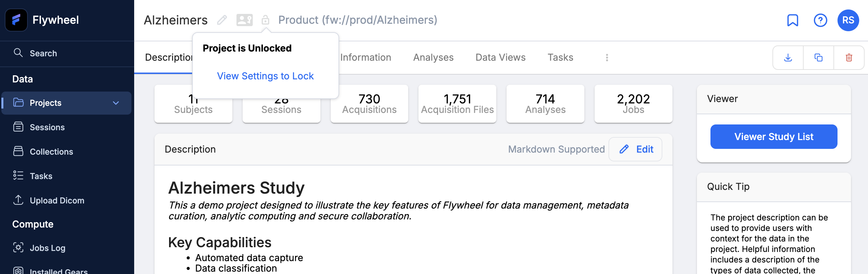
Task: Click View Settings to Lock link
Action: coord(265,76)
